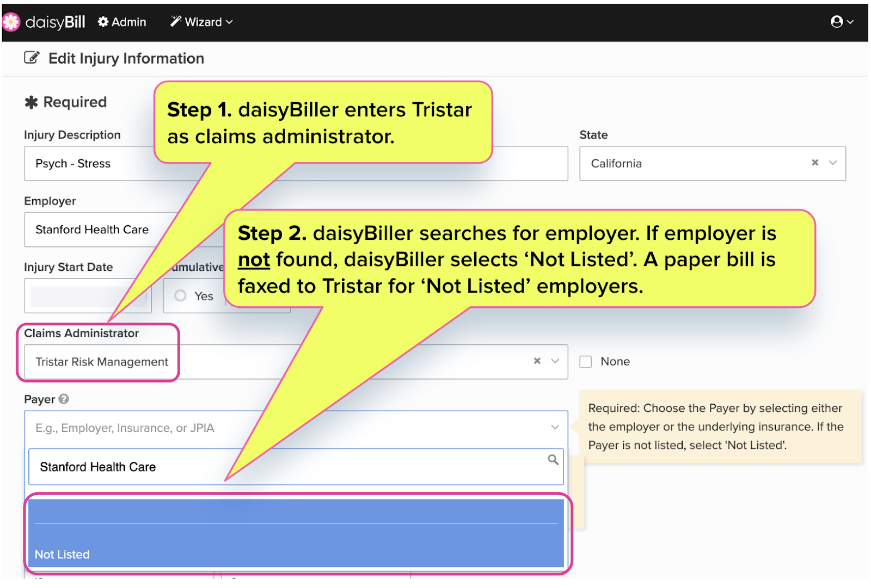
Task: Open the Admin gear settings
Action: click(x=122, y=22)
